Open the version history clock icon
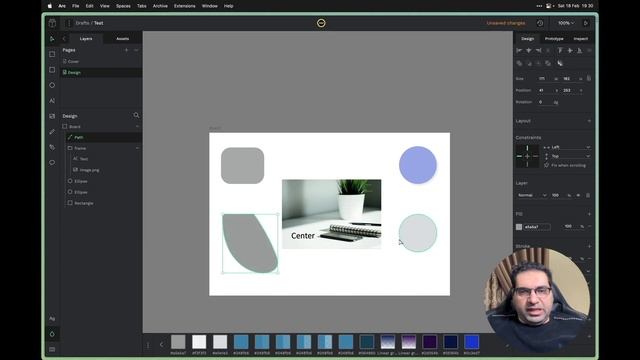Screen dimensions: 640x360 [x=540, y=23]
